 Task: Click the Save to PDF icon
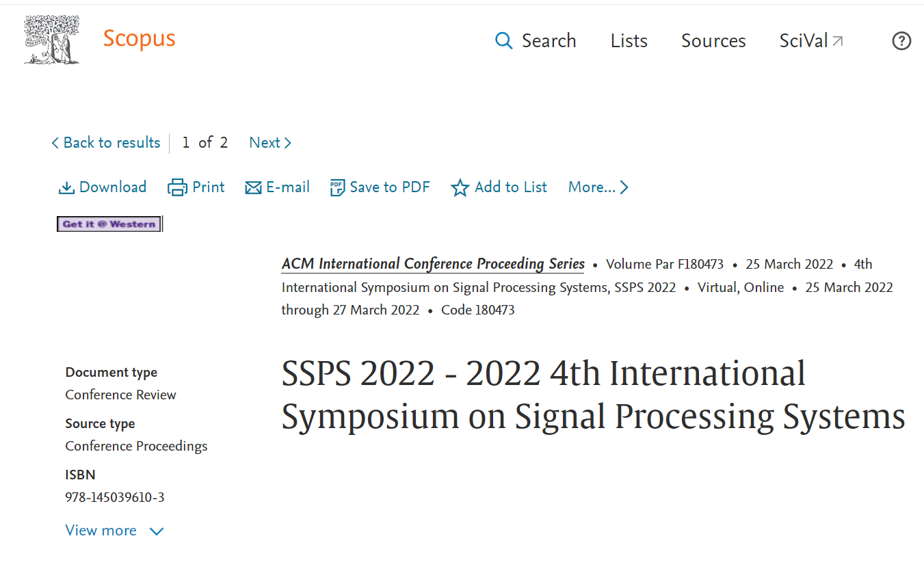pos(337,188)
